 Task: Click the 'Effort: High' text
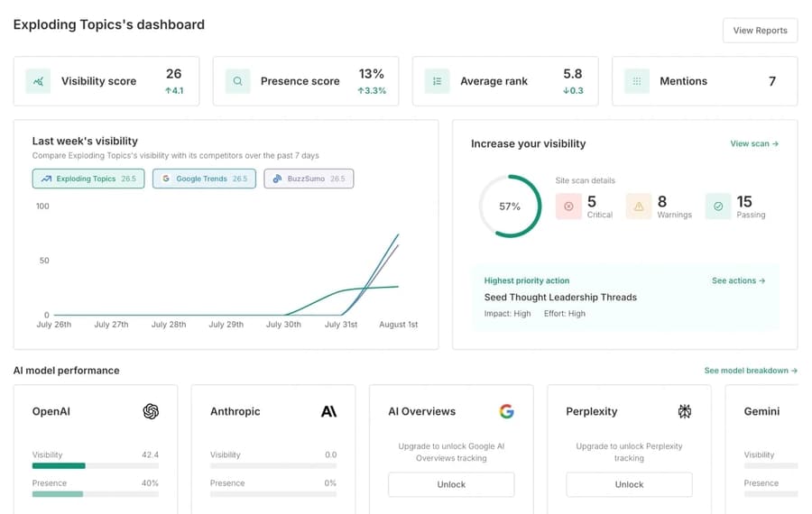pyautogui.click(x=565, y=314)
